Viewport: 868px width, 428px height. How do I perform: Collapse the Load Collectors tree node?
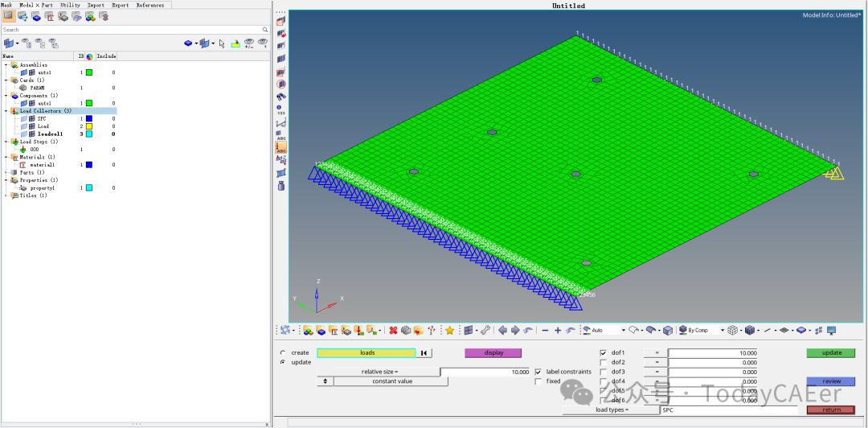[x=6, y=111]
